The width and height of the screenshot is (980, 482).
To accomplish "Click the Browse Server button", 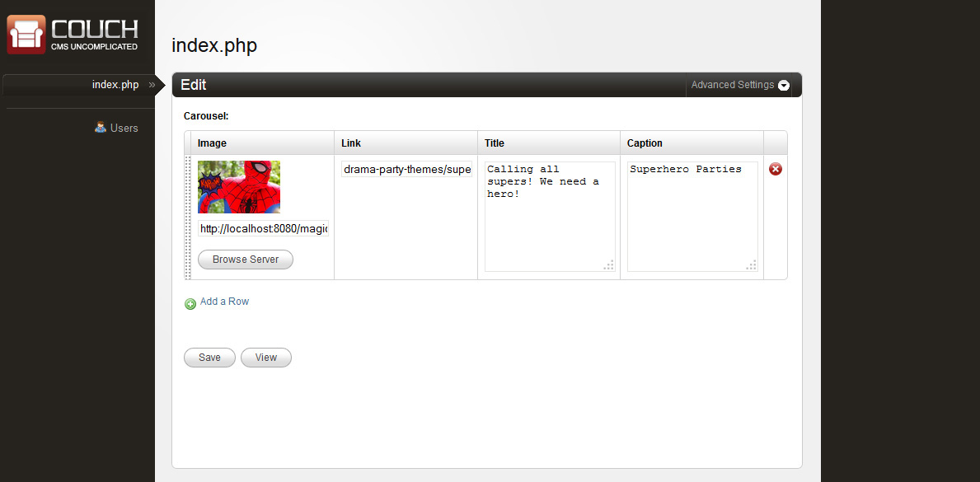I will [x=246, y=260].
